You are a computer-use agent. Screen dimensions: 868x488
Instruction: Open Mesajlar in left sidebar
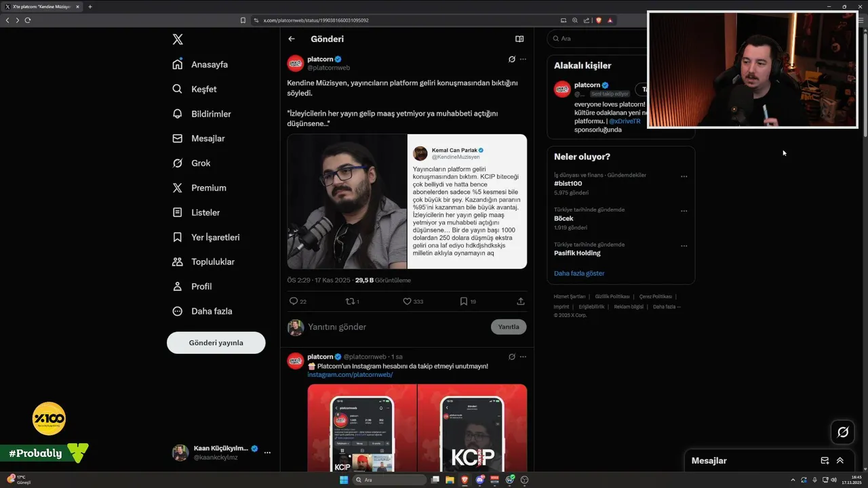(199, 138)
